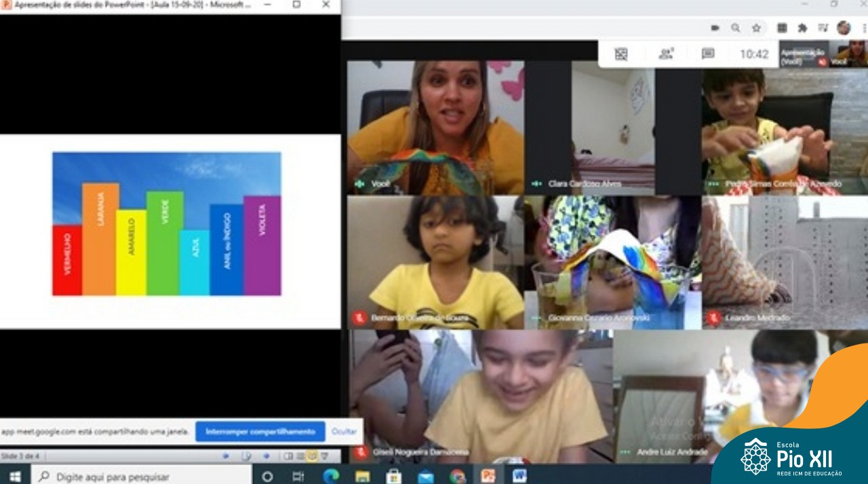Click Interromper compartilhamento button

click(260, 432)
